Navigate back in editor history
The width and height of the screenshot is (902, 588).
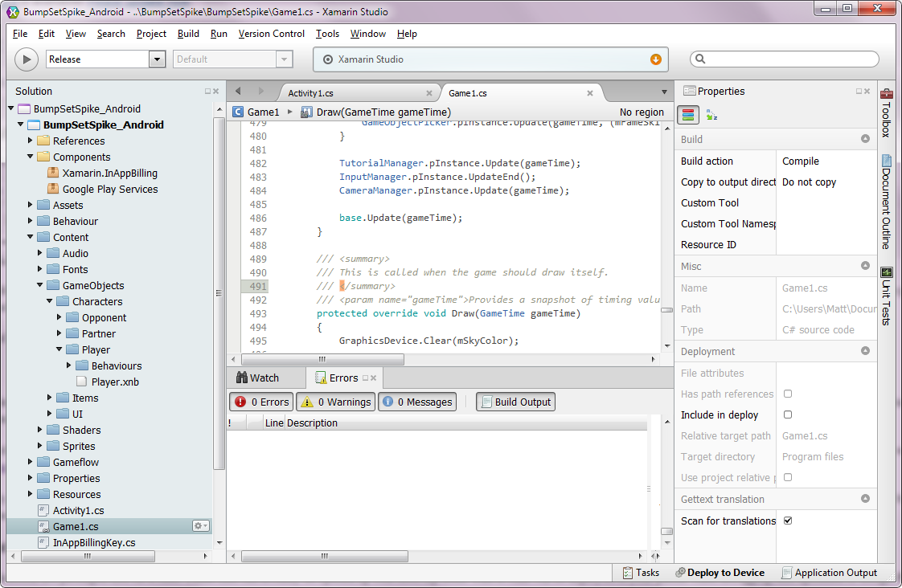pyautogui.click(x=238, y=92)
